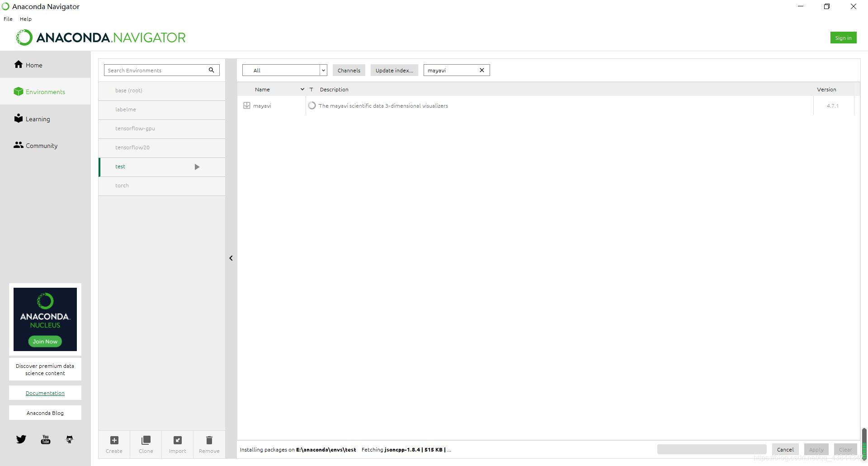Sort packages by Name column arrow
868x466 pixels.
[302, 90]
